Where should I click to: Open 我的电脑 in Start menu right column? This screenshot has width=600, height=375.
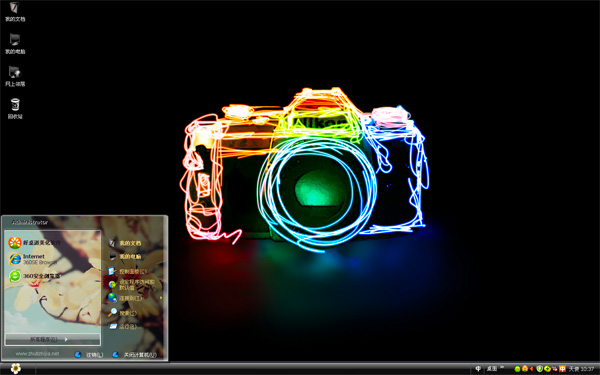(125, 256)
